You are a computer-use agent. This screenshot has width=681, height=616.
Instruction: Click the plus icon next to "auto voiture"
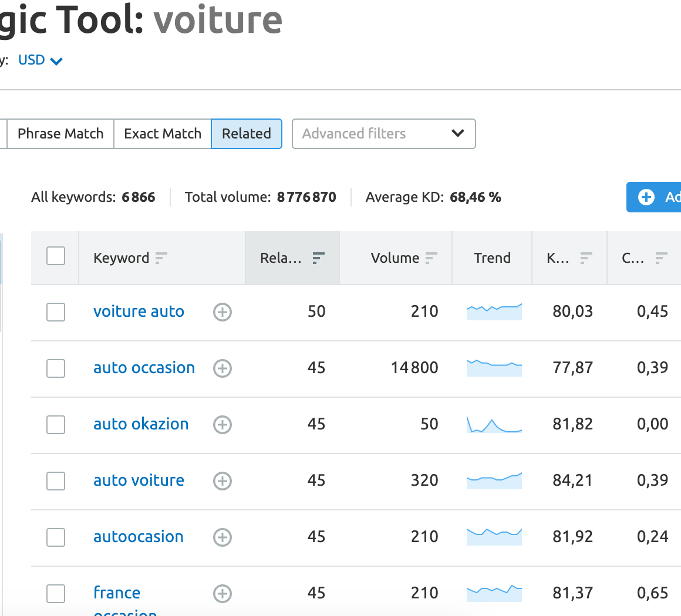click(222, 481)
